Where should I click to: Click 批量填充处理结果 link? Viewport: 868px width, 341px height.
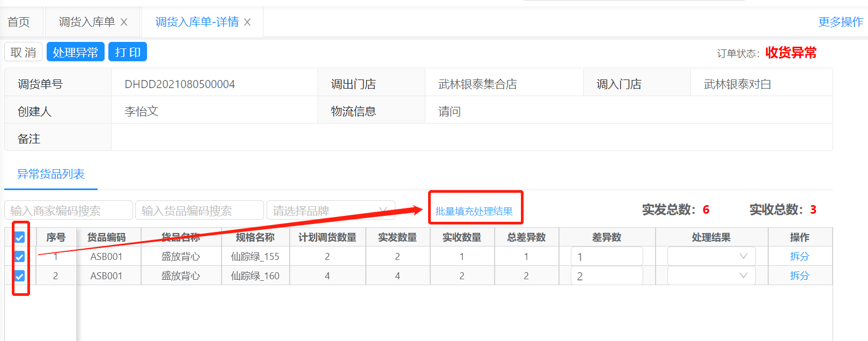(474, 211)
